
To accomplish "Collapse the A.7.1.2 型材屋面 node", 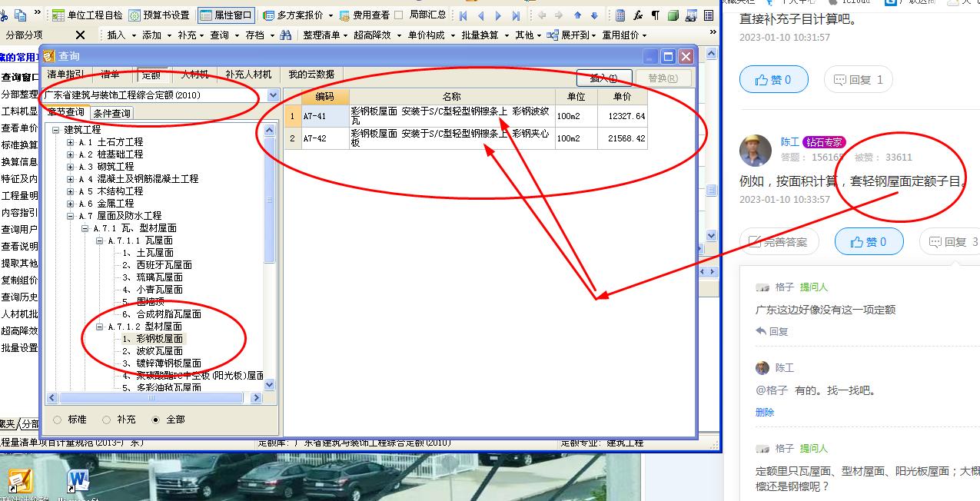I will 100,327.
